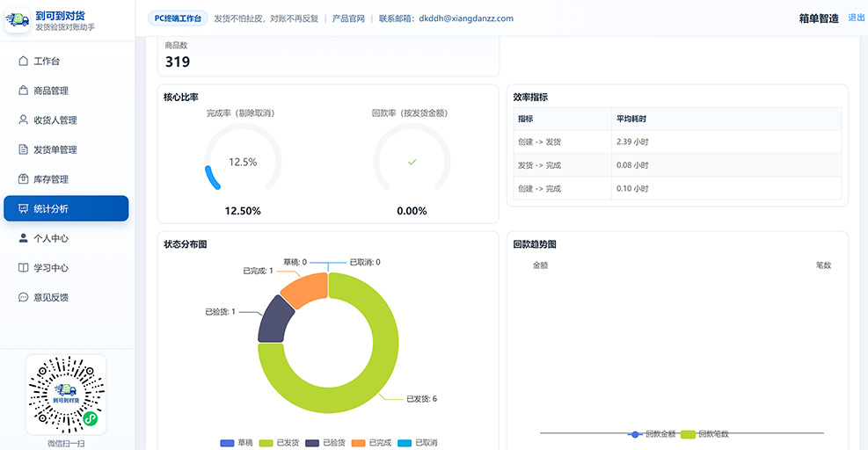
Task: Hide 已完成 series via legend
Action: pos(371,443)
